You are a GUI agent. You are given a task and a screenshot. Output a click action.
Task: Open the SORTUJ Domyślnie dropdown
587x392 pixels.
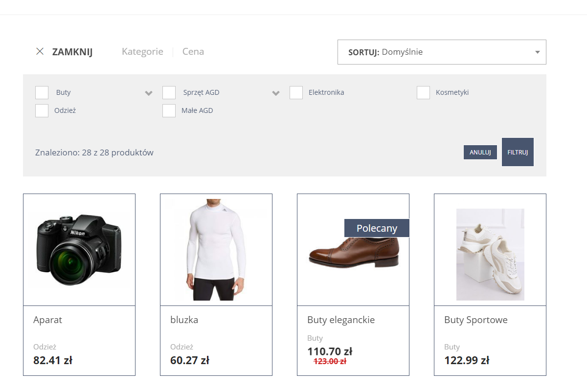pos(441,52)
